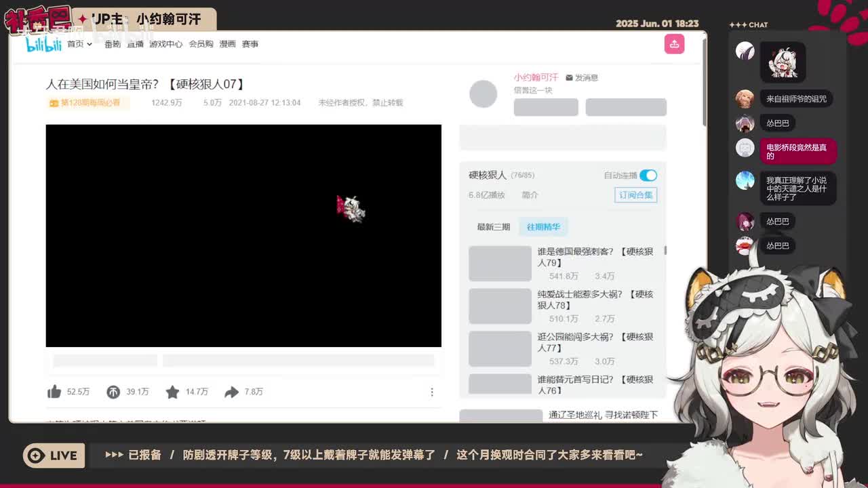Switch to the 最新三期 tab

click(493, 227)
